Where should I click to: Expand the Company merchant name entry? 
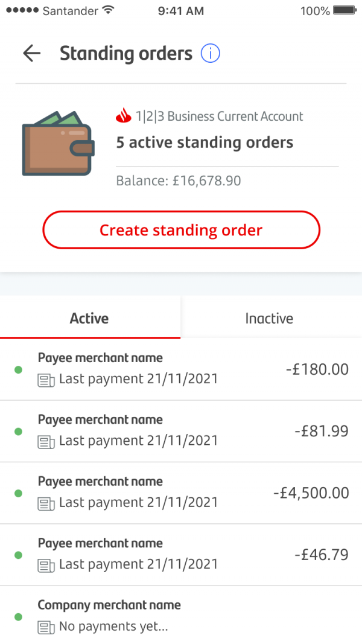[181, 615]
